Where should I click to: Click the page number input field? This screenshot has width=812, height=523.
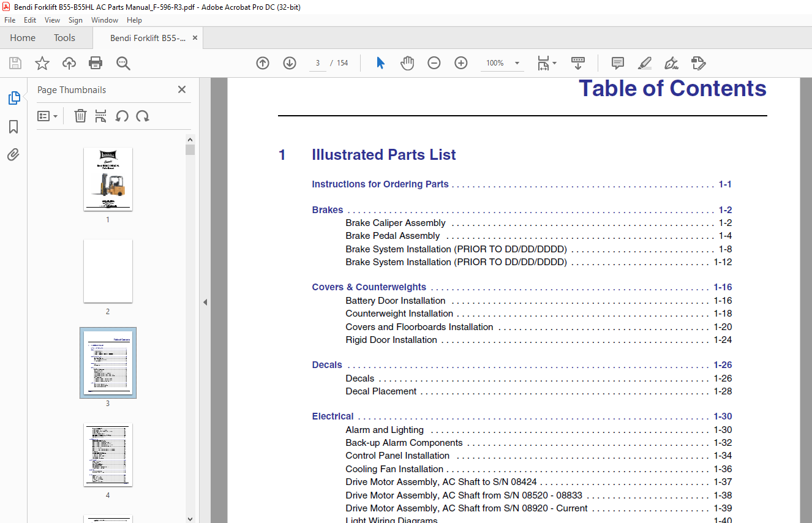point(318,63)
